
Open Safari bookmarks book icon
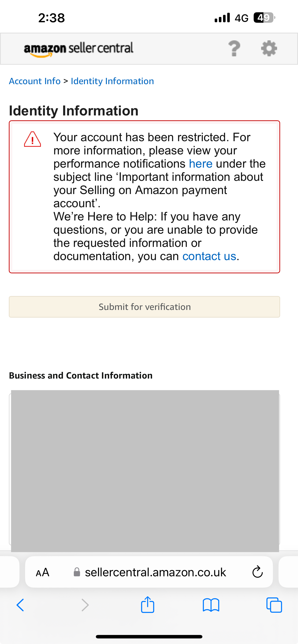pyautogui.click(x=211, y=605)
